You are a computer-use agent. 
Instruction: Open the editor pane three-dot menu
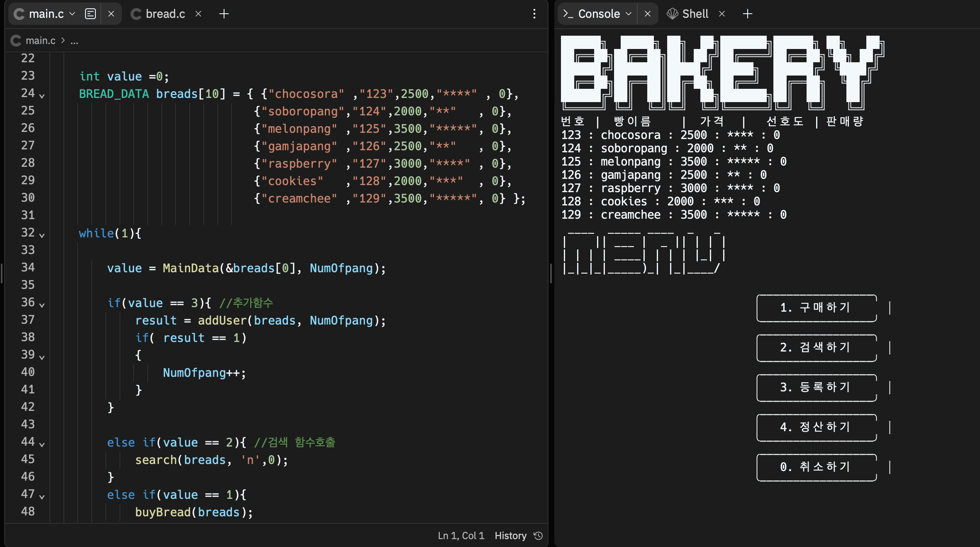[534, 14]
